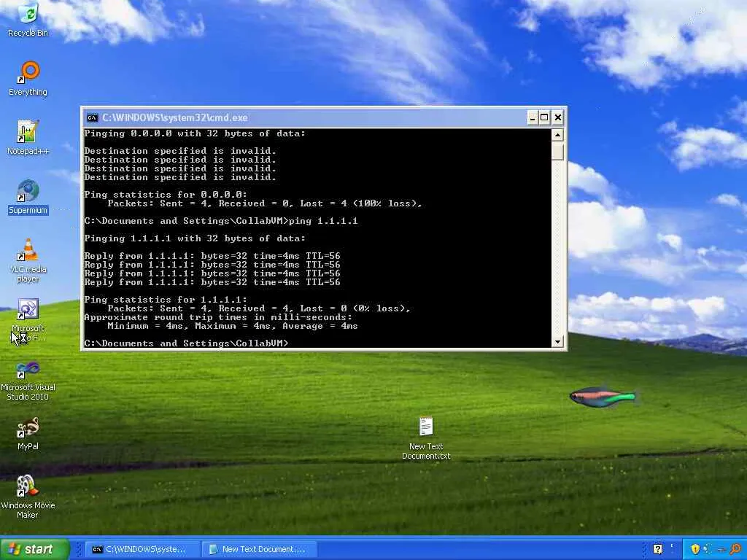Open the Recycle Bin desktop icon
This screenshot has height=560, width=747.
(28, 20)
